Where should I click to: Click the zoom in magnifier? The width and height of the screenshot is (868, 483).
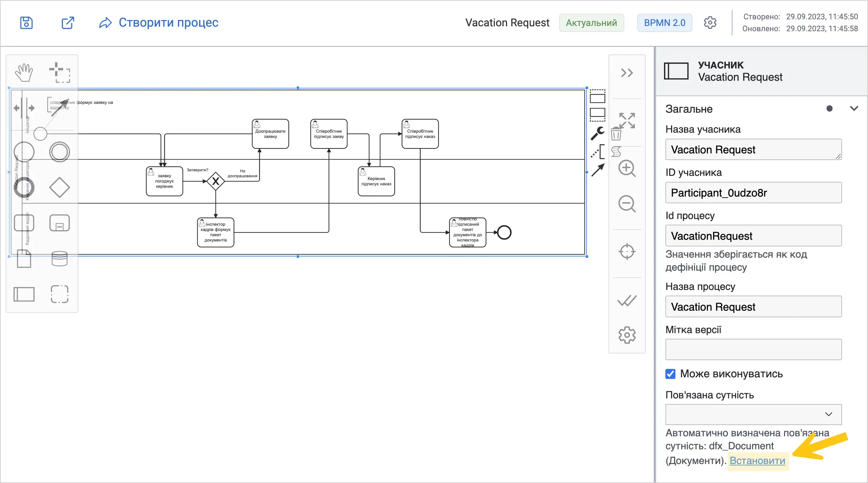pos(627,169)
